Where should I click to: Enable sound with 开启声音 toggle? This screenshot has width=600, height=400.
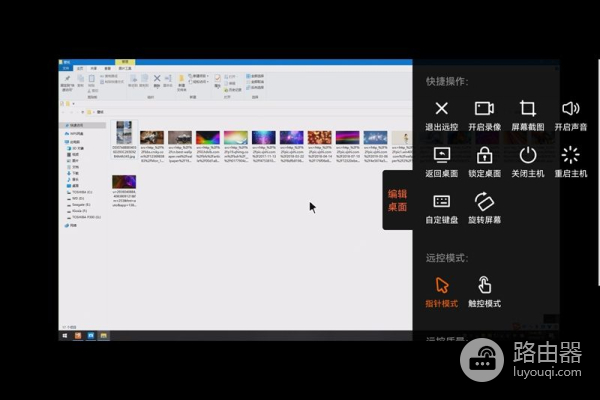pos(571,109)
